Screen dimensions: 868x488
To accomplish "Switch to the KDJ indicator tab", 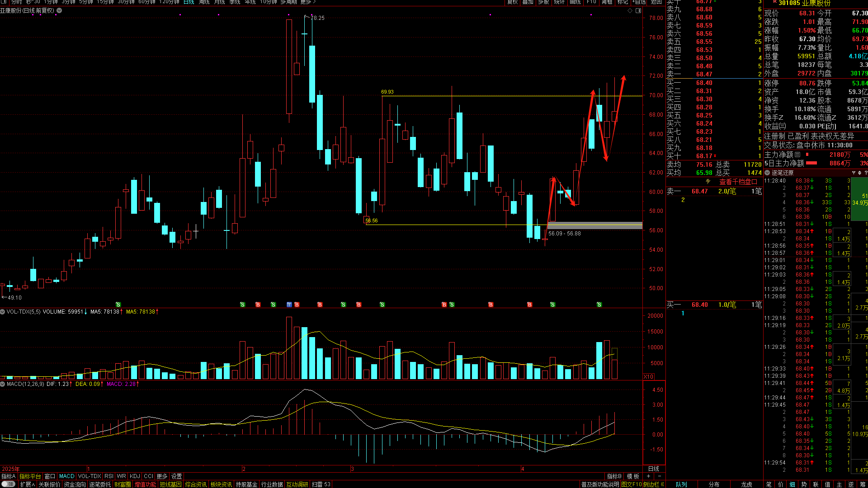I will point(135,476).
